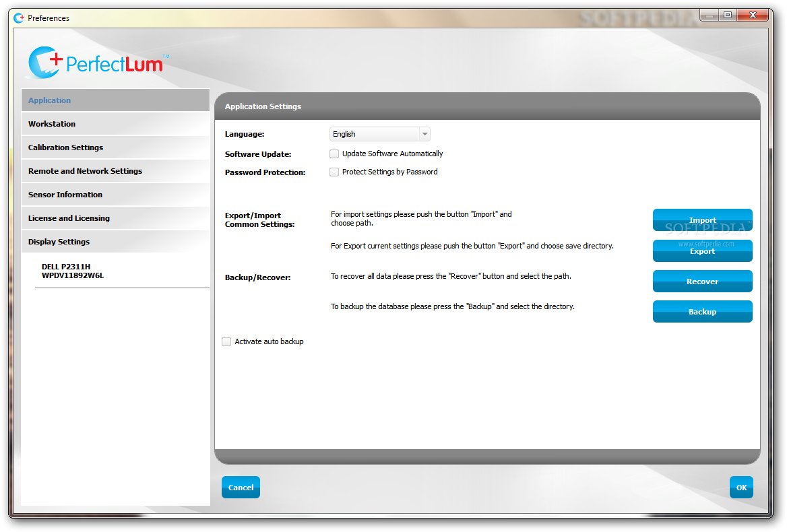Open the Language dropdown showing English
This screenshot has height=532, width=787.
click(379, 134)
